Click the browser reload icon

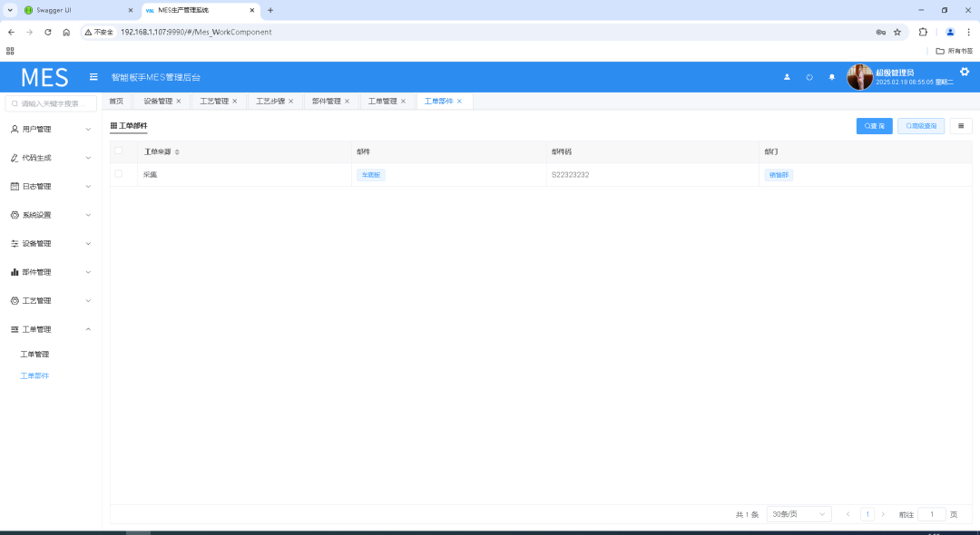(48, 32)
